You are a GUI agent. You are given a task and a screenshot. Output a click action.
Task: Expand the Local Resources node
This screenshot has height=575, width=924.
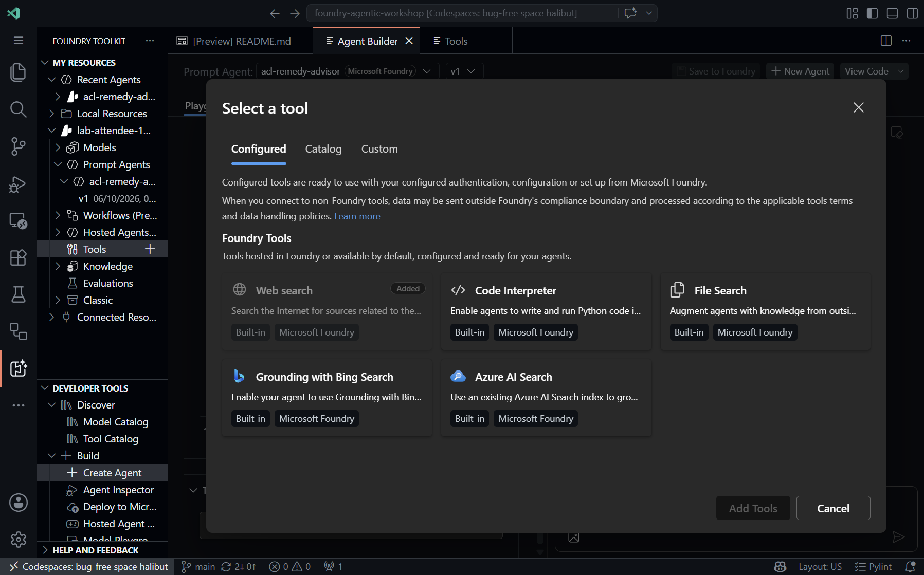(51, 114)
